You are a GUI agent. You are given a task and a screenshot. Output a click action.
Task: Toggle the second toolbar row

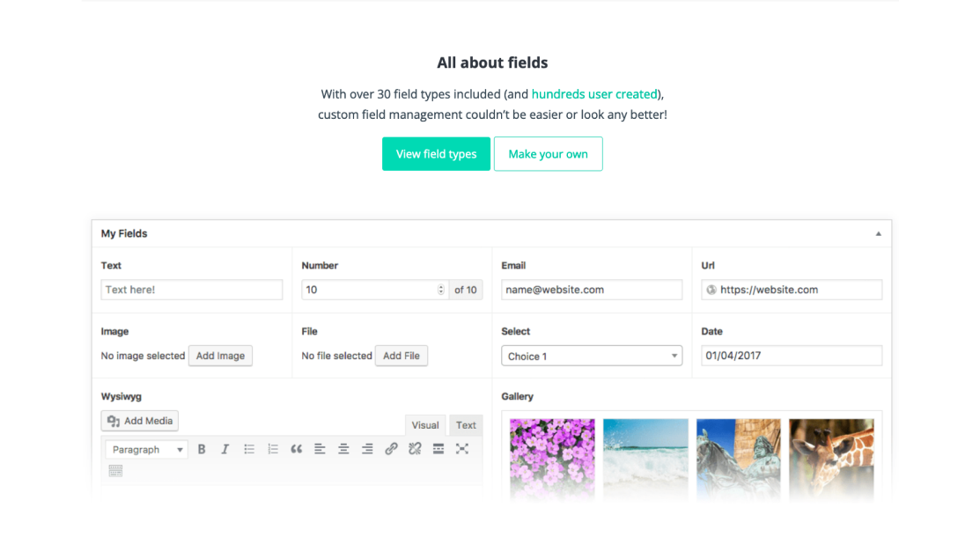point(115,470)
